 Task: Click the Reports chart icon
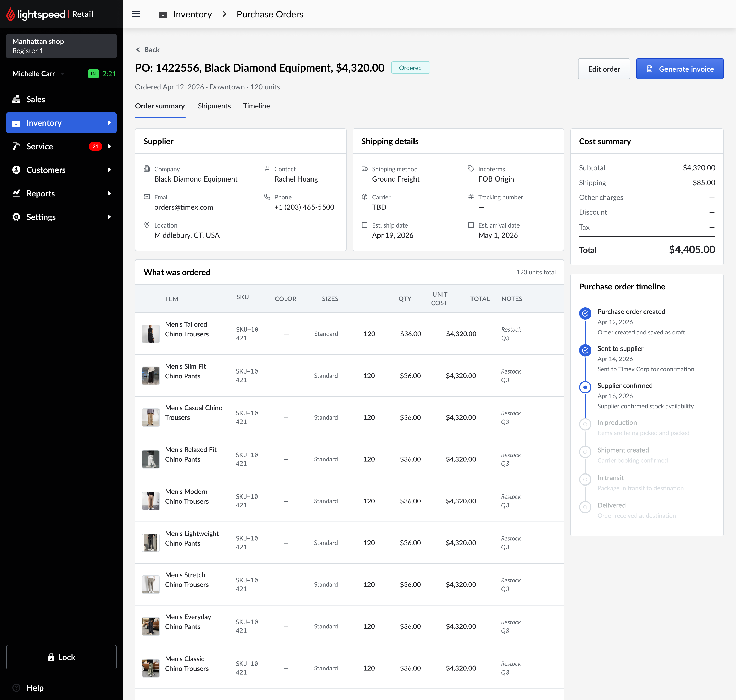coord(16,193)
